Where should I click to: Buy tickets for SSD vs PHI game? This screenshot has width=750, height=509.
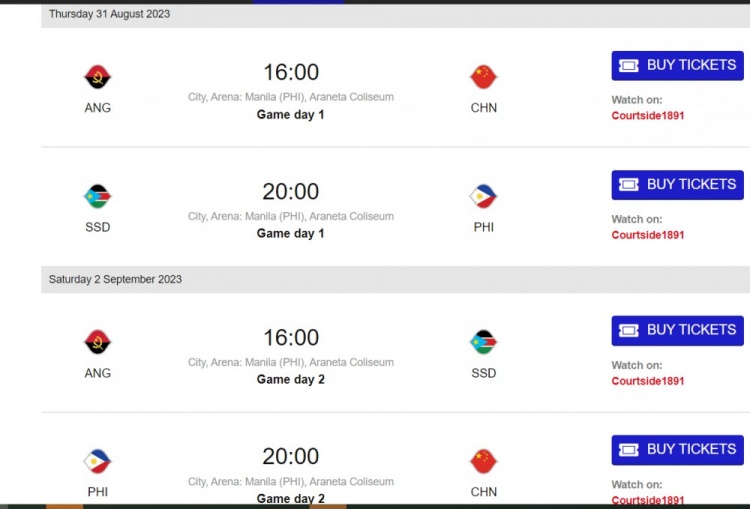click(x=677, y=185)
